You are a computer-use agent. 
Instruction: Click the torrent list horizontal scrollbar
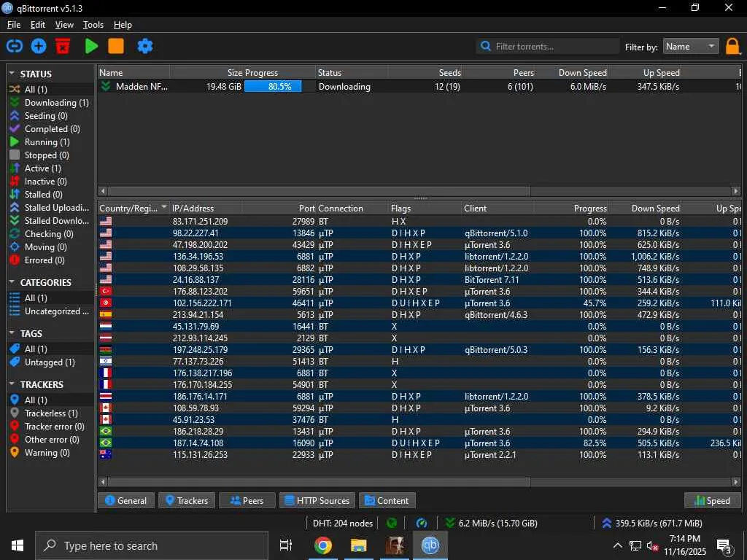click(320, 191)
